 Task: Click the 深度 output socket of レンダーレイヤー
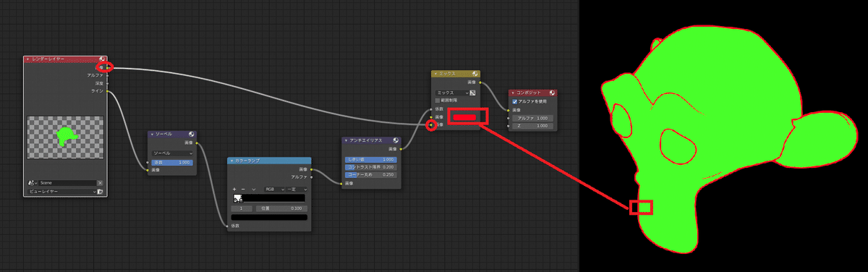(x=108, y=83)
